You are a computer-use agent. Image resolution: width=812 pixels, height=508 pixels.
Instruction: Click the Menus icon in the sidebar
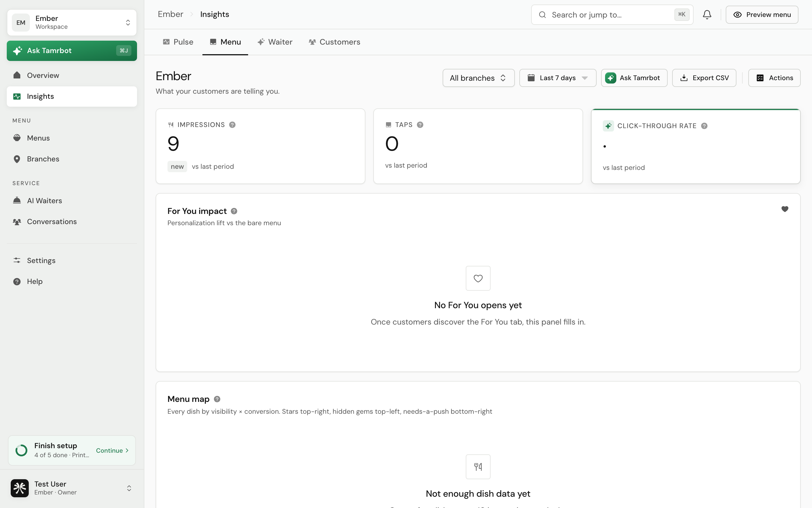coord(17,138)
